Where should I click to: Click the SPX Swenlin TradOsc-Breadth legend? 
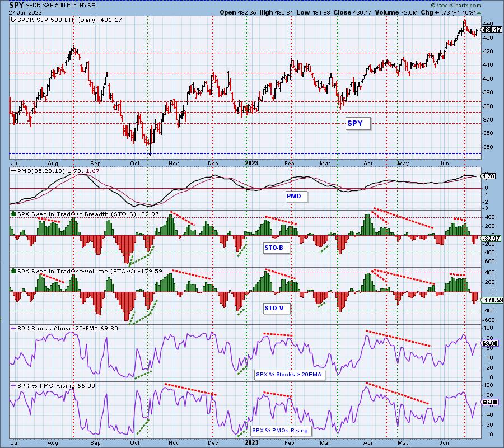click(x=88, y=214)
